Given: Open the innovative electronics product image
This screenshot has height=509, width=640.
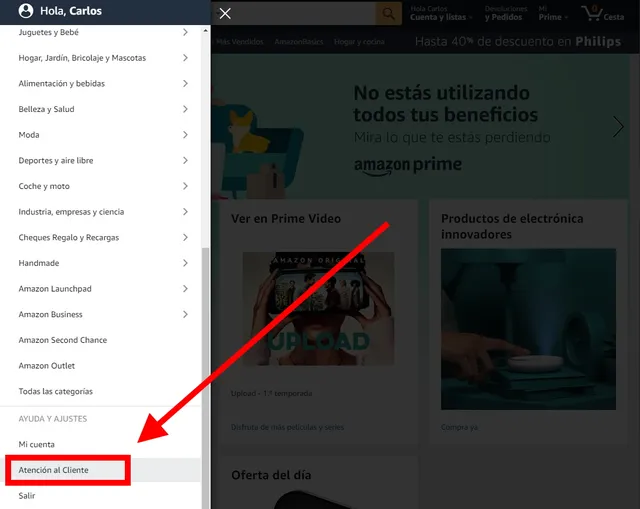Looking at the screenshot, I should pyautogui.click(x=528, y=329).
